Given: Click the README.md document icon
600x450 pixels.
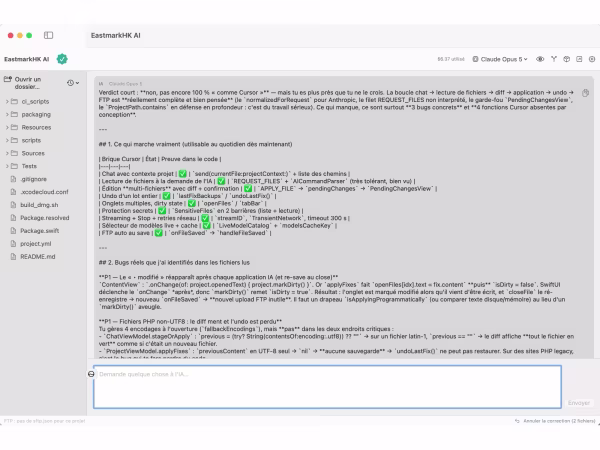Looking at the screenshot, I should click(13, 257).
